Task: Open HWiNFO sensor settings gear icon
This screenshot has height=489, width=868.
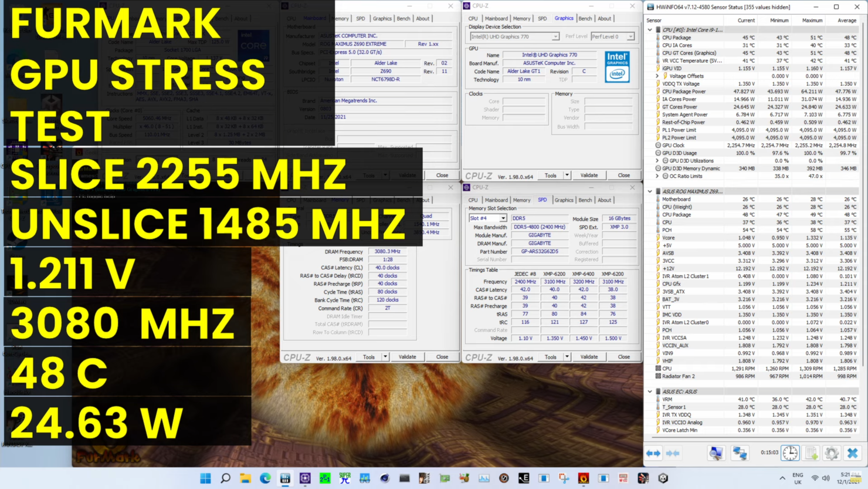Action: click(x=831, y=453)
